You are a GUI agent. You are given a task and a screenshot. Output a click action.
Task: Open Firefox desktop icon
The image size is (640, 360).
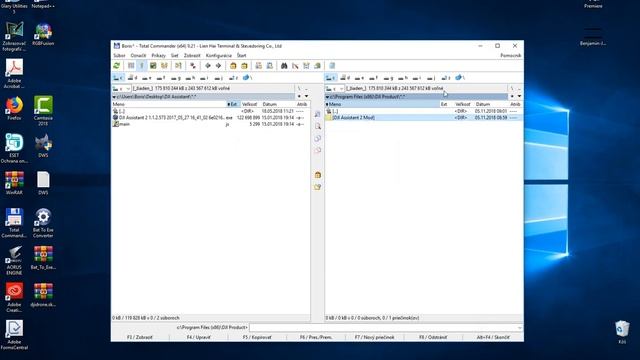[14, 109]
